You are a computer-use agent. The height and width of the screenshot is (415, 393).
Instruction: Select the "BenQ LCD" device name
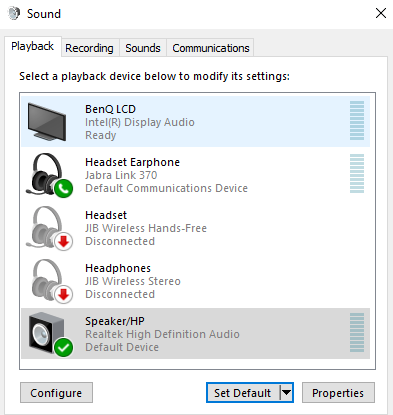pos(110,109)
